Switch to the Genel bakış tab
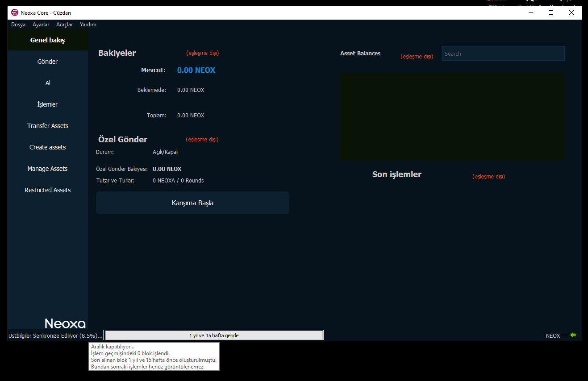The width and height of the screenshot is (588, 381). [x=48, y=40]
